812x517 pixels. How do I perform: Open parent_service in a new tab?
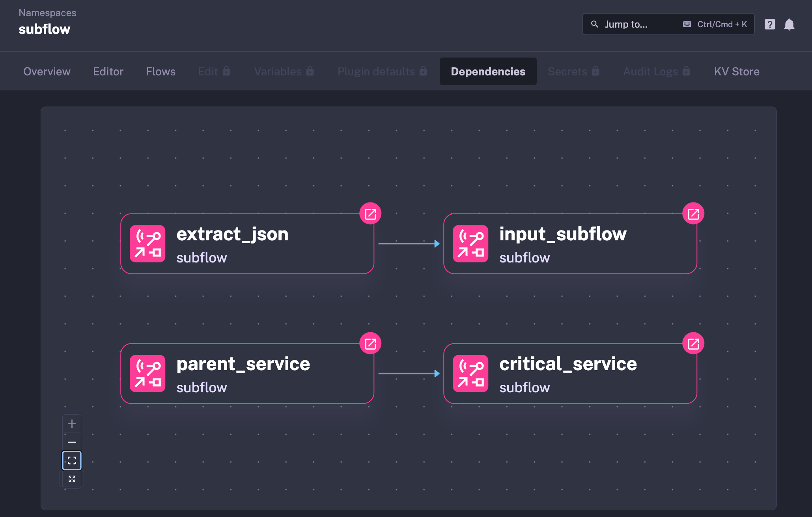pyautogui.click(x=370, y=343)
